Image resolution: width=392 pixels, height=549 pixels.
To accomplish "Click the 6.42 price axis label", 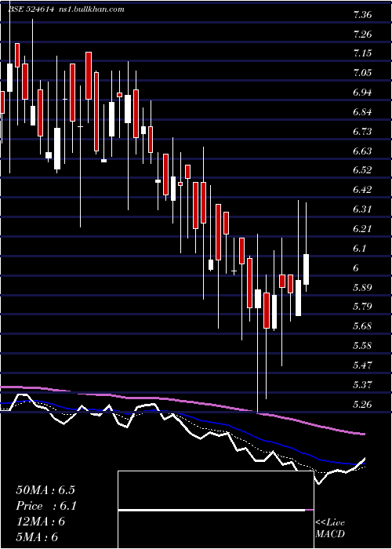I will click(x=362, y=190).
